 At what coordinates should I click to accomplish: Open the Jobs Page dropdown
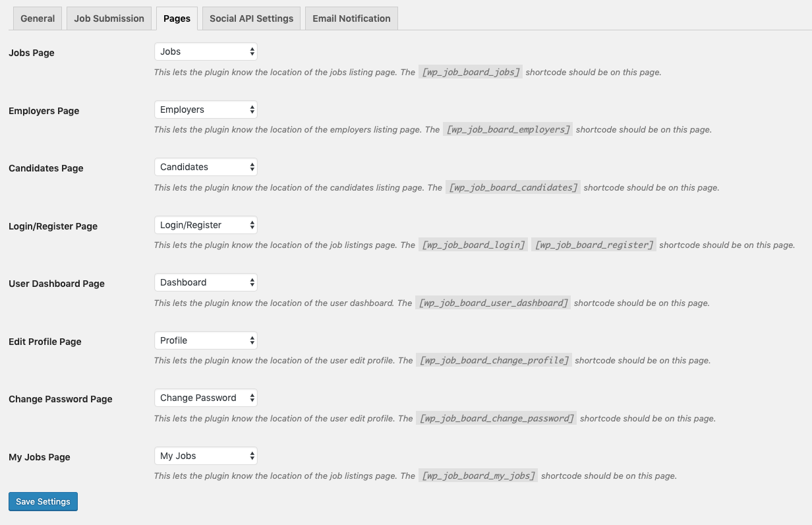(206, 51)
